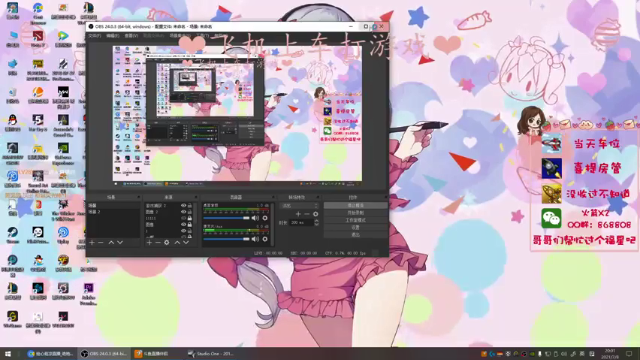The image size is (640, 360).
Task: Click the transition duration 300 ms field
Action: click(302, 222)
